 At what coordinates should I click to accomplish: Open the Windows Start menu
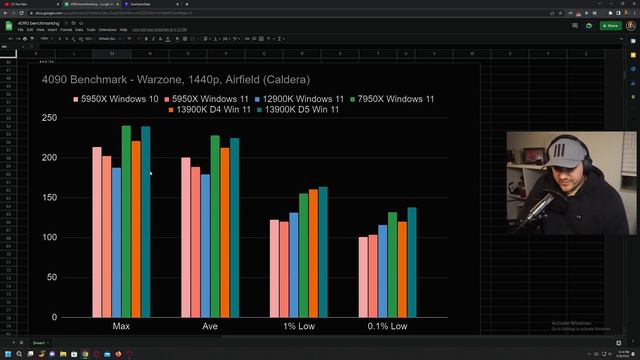[8, 354]
